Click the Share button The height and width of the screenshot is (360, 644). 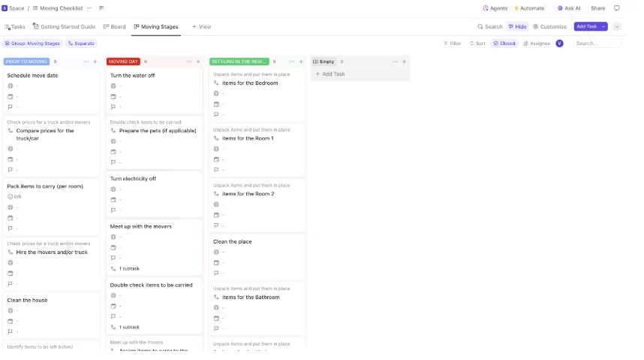(x=597, y=8)
